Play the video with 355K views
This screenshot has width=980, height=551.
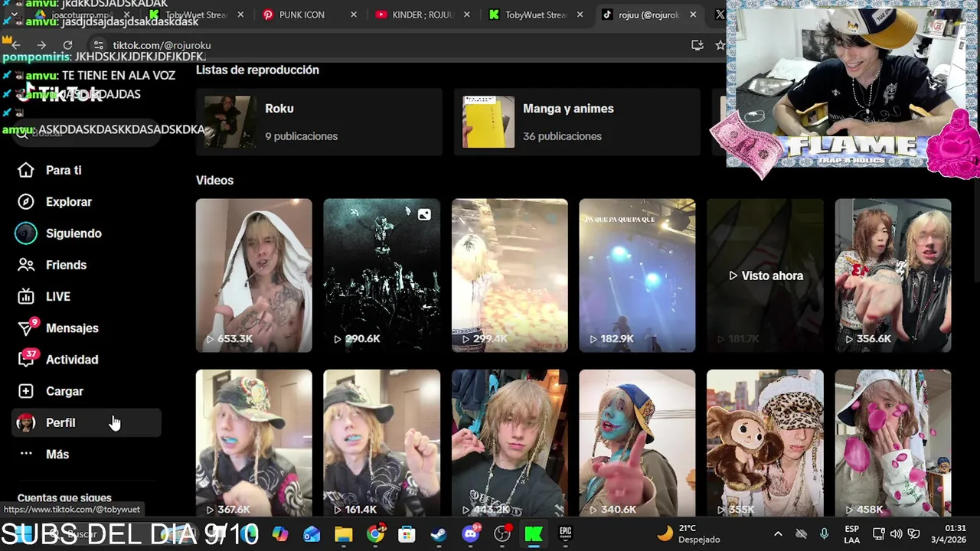pyautogui.click(x=766, y=444)
